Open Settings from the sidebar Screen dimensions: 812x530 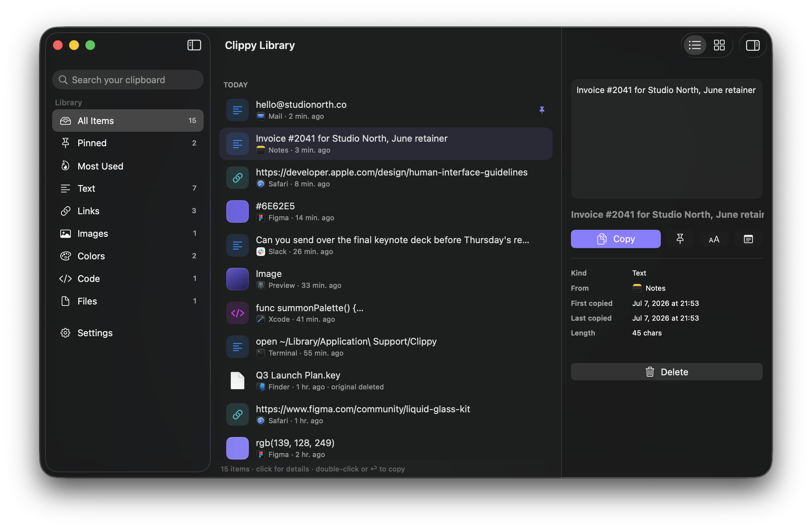pos(128,333)
